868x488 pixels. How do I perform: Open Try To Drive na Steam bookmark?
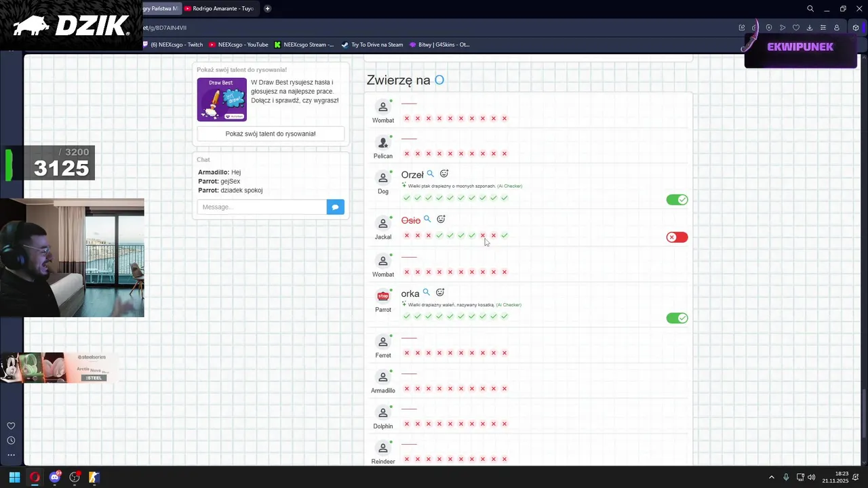click(372, 45)
